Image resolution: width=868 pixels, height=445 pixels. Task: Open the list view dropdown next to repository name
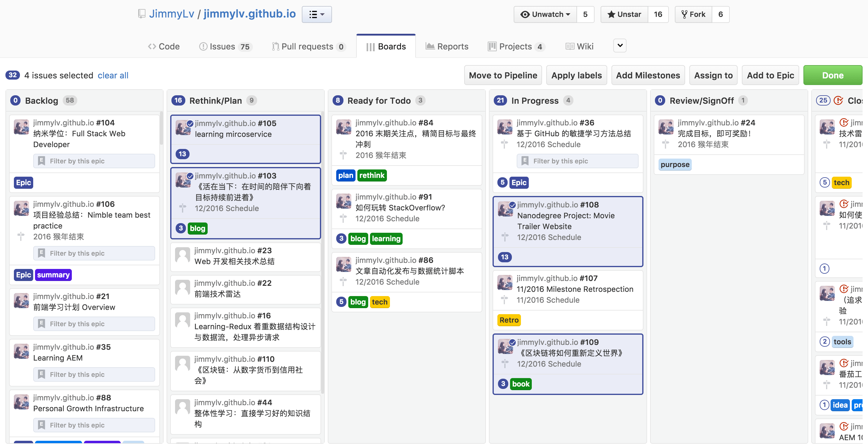coord(316,14)
